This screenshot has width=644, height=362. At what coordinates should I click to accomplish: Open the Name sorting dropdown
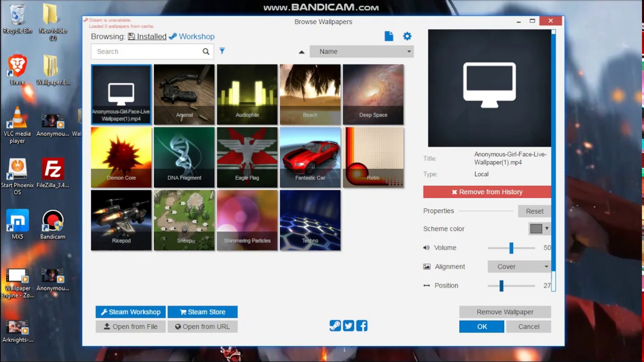click(x=361, y=51)
